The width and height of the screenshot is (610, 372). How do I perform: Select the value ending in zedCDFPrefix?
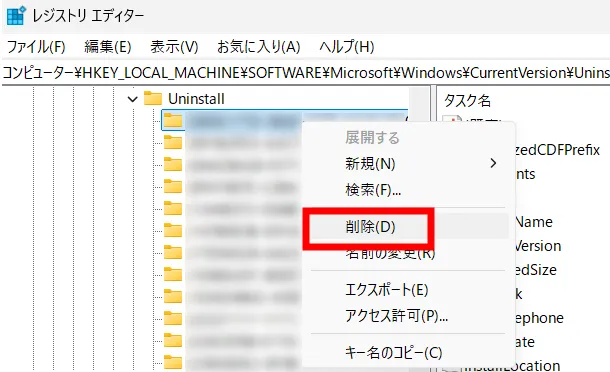(557, 150)
